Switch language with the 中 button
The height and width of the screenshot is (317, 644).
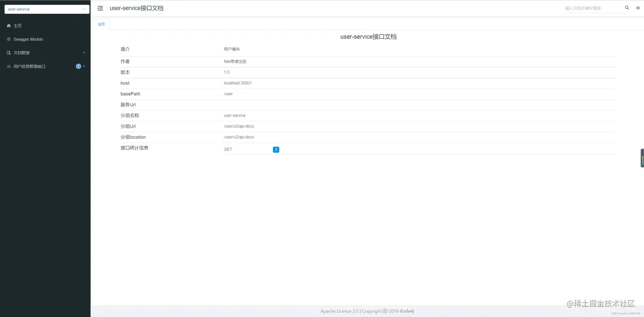[638, 8]
